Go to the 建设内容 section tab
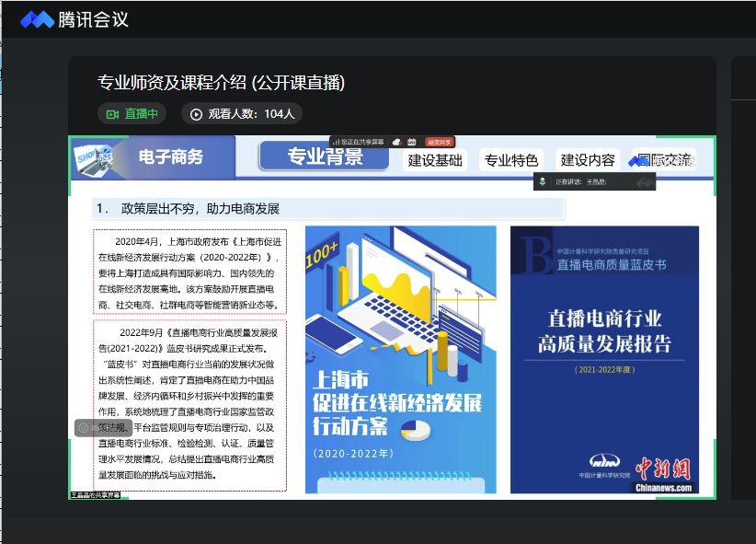Image resolution: width=756 pixels, height=544 pixels. coord(589,160)
